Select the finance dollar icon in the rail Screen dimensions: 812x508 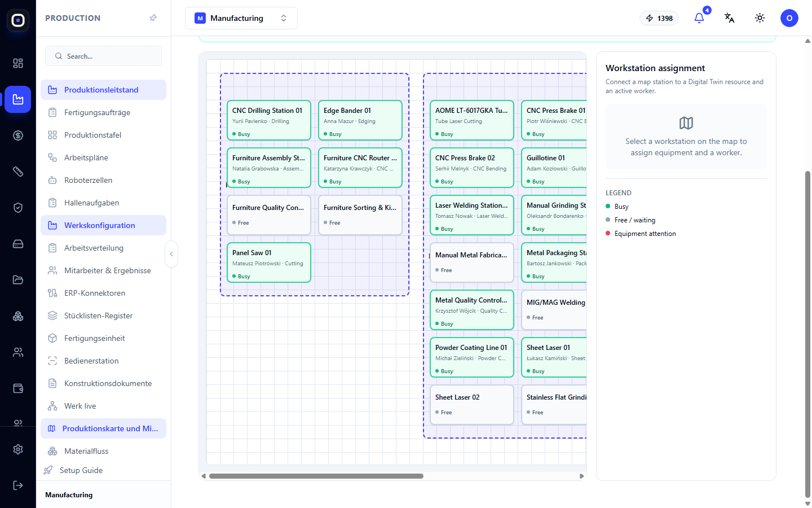[18, 135]
